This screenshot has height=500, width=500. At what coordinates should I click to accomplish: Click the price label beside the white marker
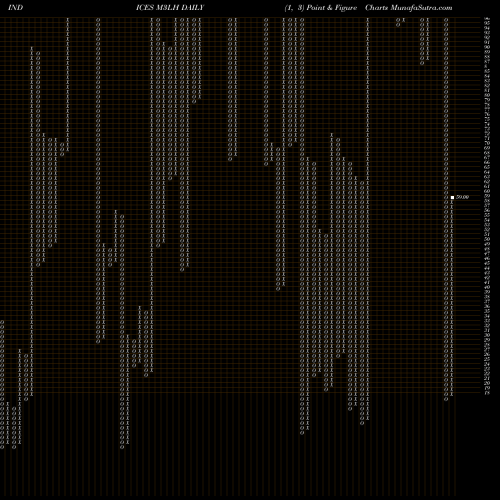463,197
